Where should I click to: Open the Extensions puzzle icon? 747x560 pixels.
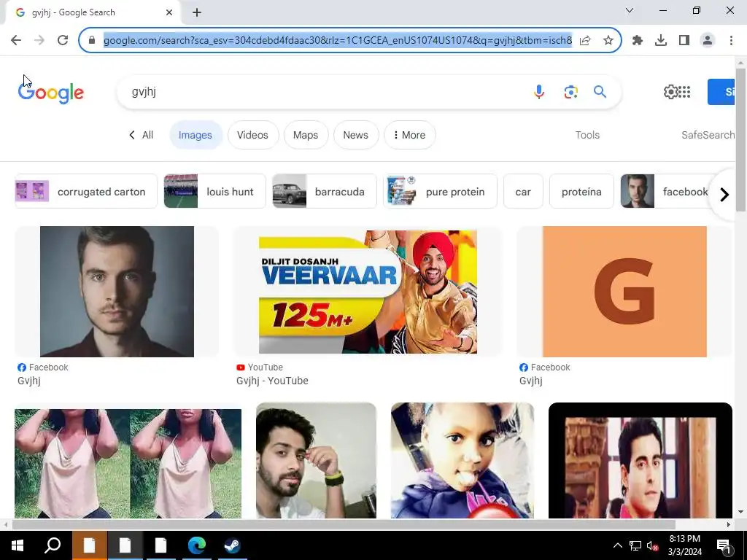638,40
